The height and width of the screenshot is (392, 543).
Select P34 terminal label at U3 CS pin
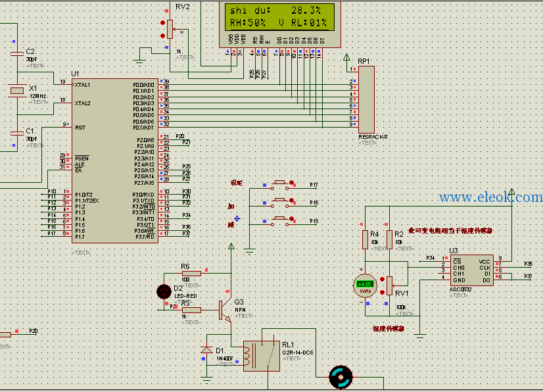(431, 258)
